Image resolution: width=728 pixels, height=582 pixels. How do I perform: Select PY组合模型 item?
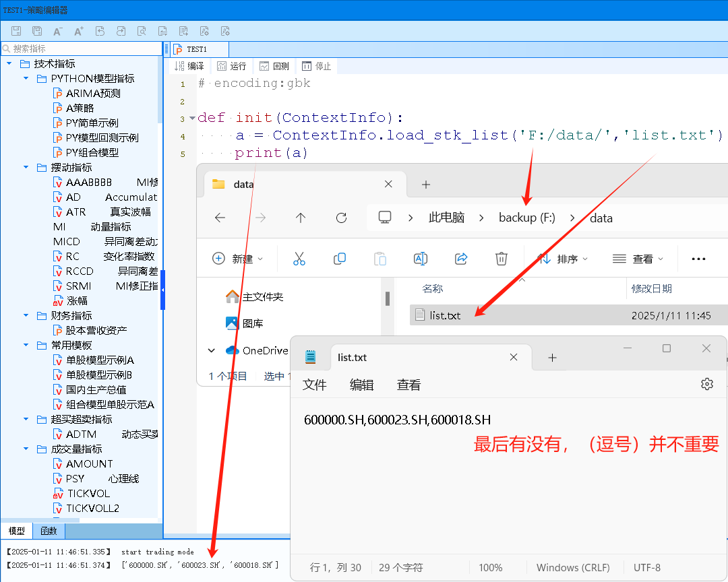(86, 153)
